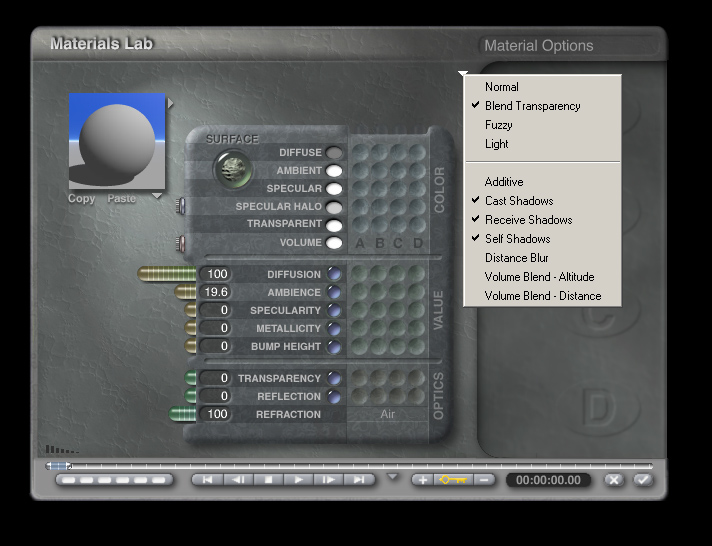Click the Metallicity blue value ball
The width and height of the screenshot is (712, 546).
click(334, 328)
